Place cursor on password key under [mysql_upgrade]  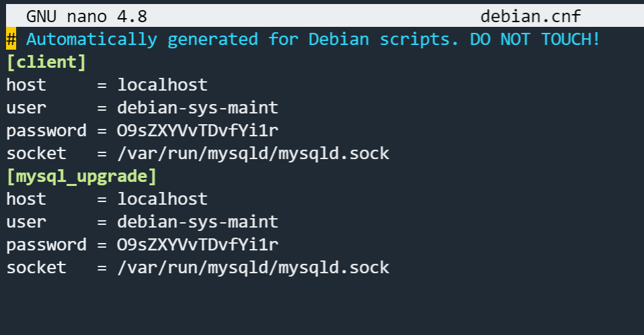pos(46,245)
